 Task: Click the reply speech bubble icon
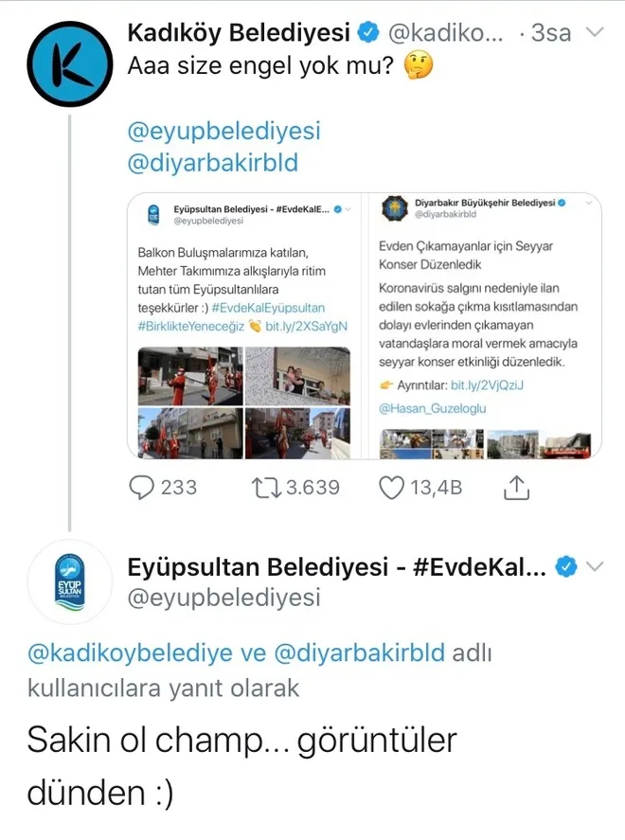coord(141,487)
